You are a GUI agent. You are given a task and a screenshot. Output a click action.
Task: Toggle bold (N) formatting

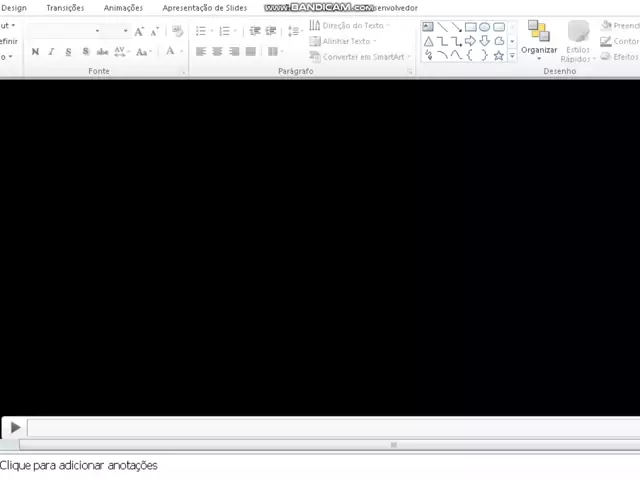click(x=36, y=51)
